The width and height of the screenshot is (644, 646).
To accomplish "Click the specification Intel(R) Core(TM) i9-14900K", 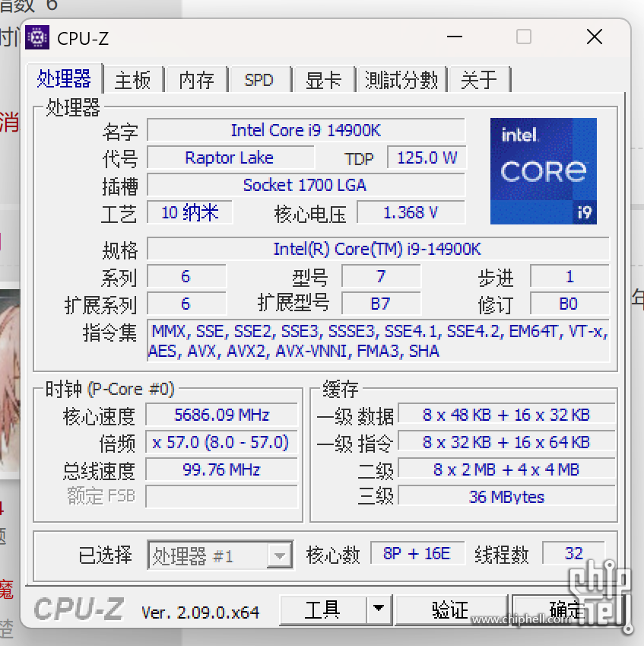I will click(x=378, y=250).
